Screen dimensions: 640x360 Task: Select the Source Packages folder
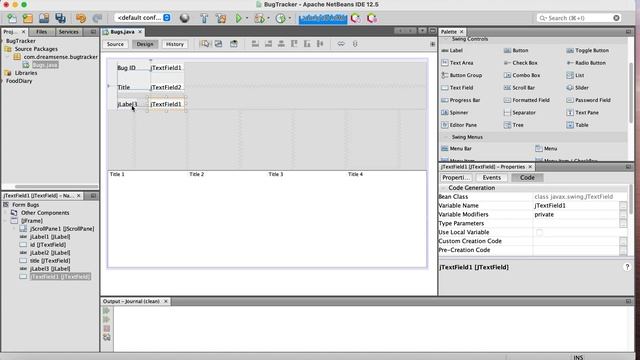36,49
